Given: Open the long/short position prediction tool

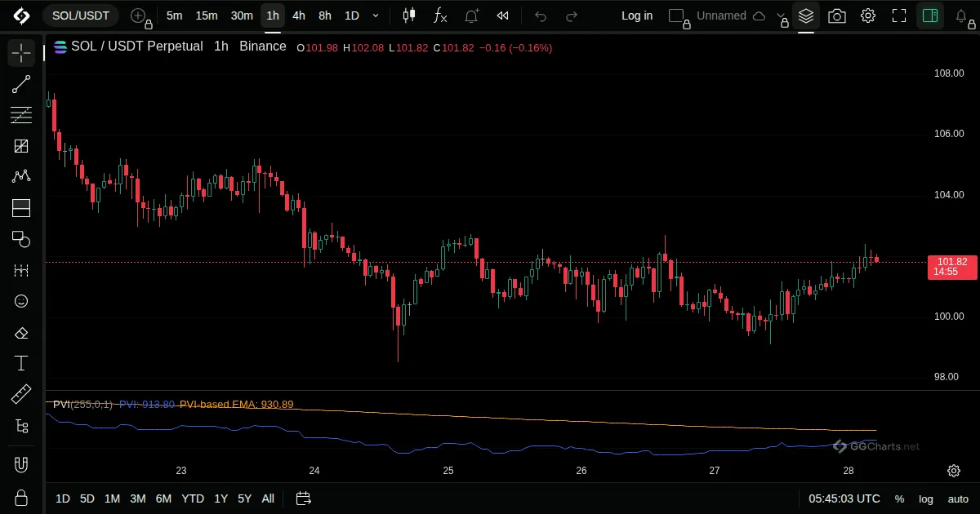Looking at the screenshot, I should click(21, 208).
